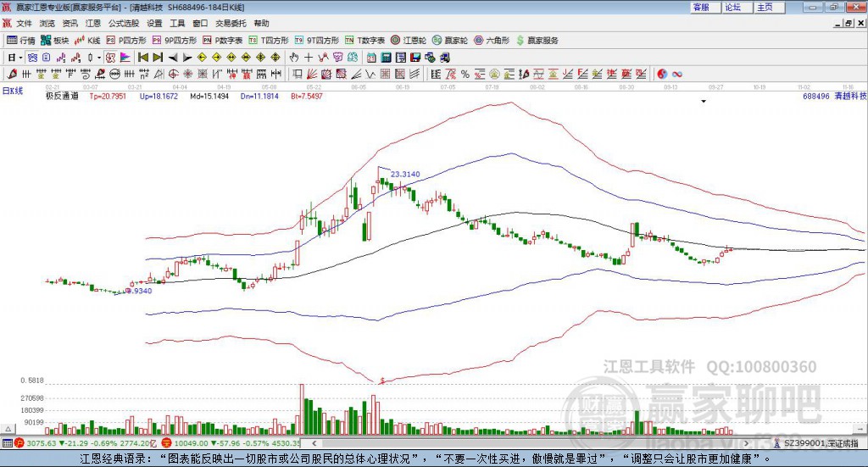Open the 江恩 menu

93,23
